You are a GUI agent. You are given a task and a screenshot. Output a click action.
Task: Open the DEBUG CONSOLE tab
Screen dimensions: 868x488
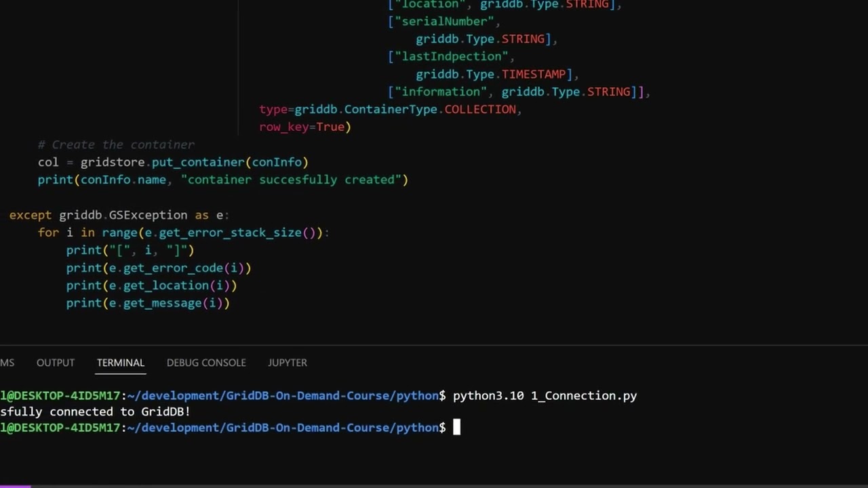point(206,363)
